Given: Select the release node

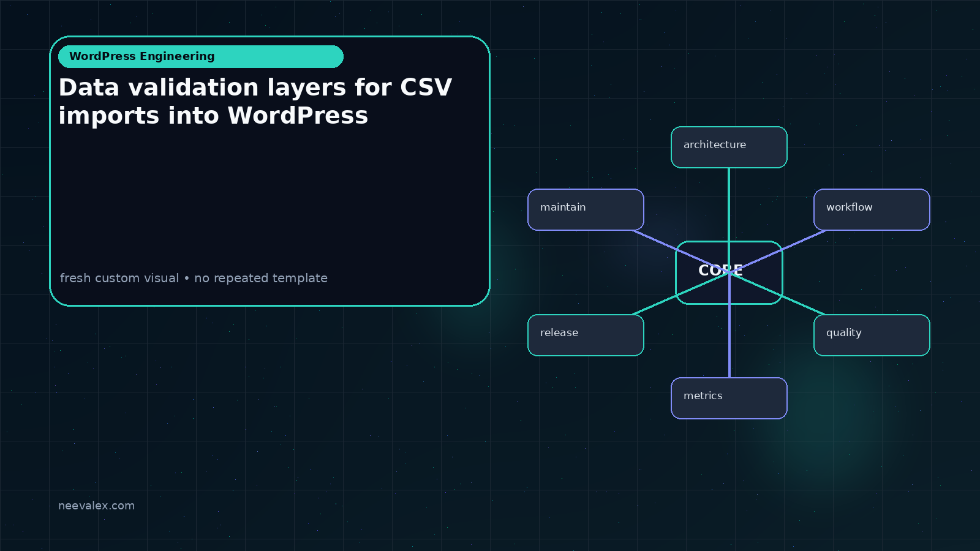Looking at the screenshot, I should 586,335.
